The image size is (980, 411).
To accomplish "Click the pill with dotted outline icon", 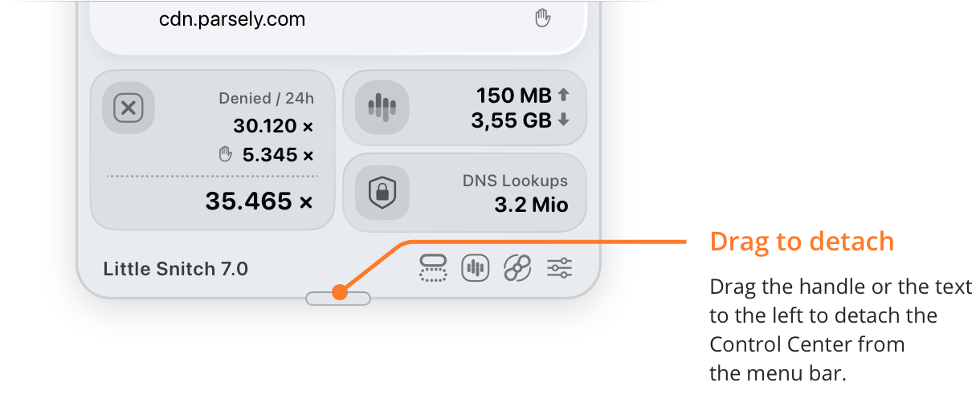I will tap(433, 267).
